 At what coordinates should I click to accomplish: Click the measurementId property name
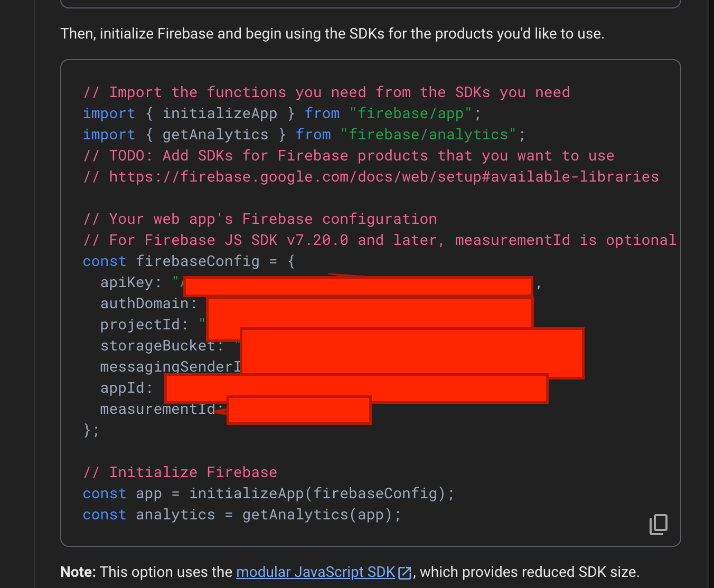[x=157, y=409]
